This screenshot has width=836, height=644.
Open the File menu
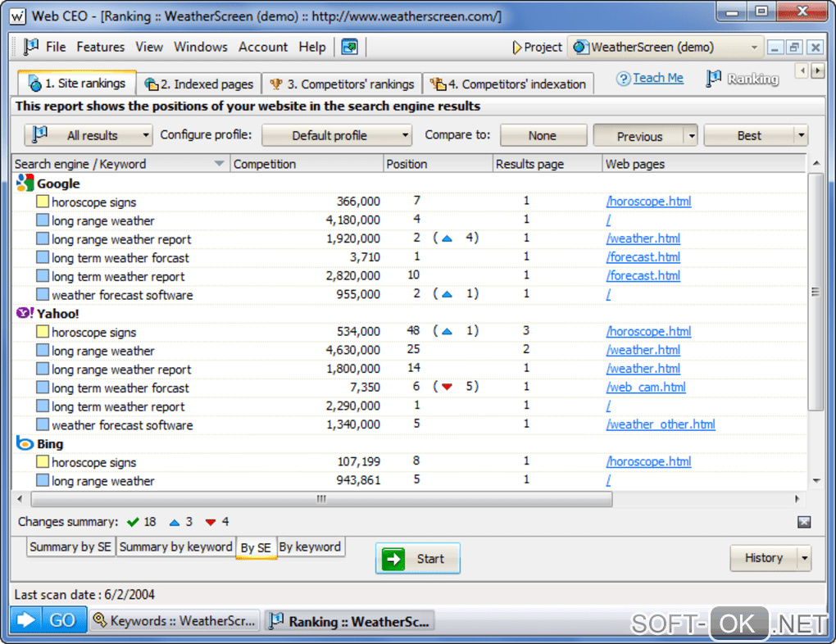tap(56, 47)
